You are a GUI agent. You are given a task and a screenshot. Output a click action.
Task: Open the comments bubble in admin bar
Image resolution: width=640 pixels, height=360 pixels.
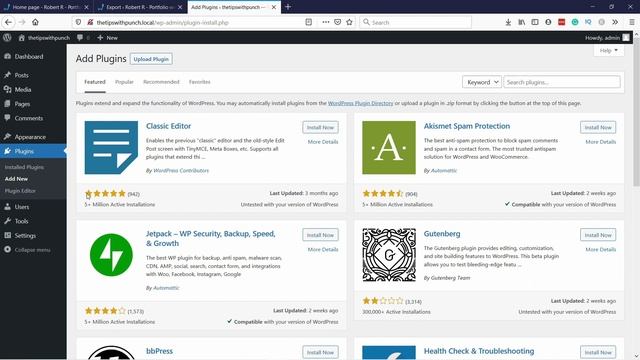coord(80,38)
